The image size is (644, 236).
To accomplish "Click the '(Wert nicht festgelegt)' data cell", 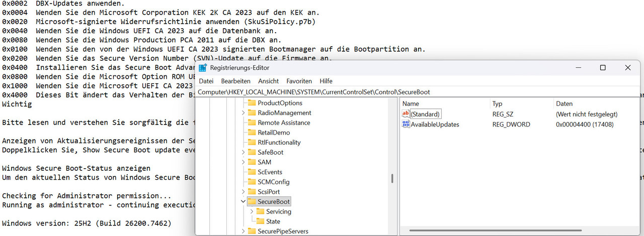I will tap(587, 114).
